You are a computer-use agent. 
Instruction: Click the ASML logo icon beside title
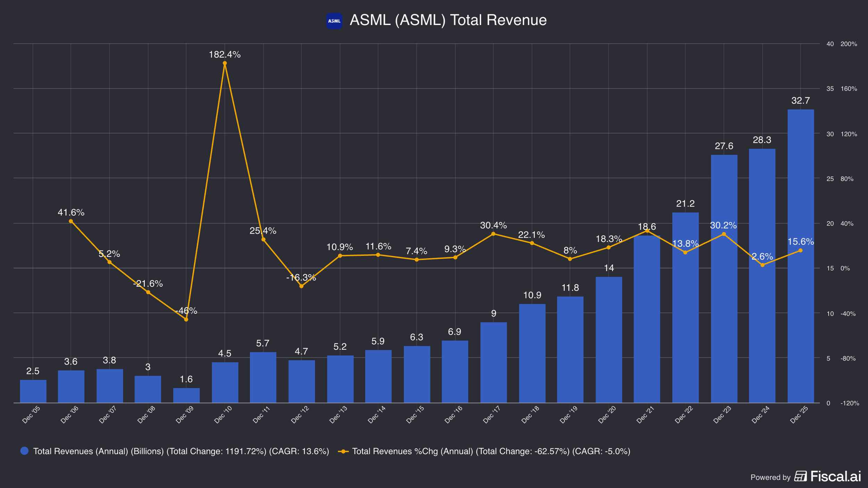coord(334,21)
